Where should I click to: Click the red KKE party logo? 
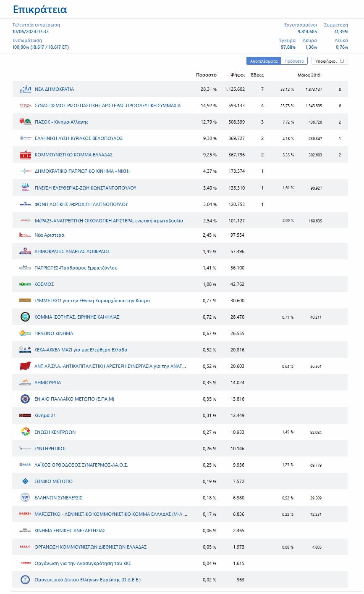click(25, 155)
